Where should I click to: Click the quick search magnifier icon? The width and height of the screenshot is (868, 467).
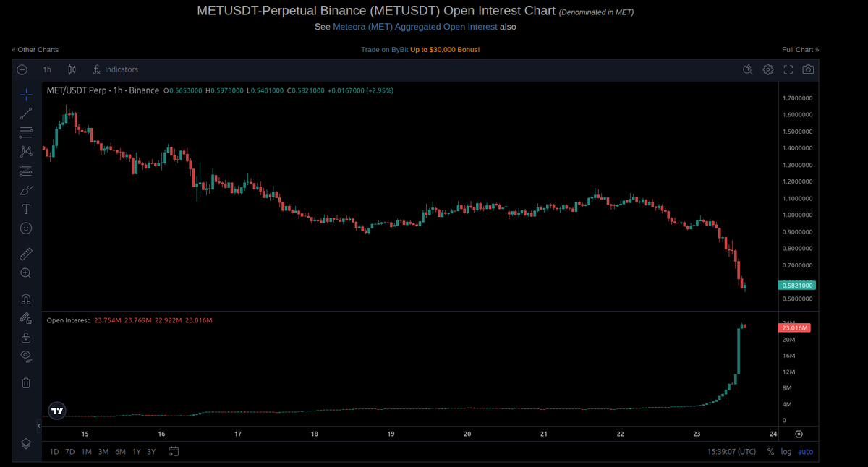749,69
